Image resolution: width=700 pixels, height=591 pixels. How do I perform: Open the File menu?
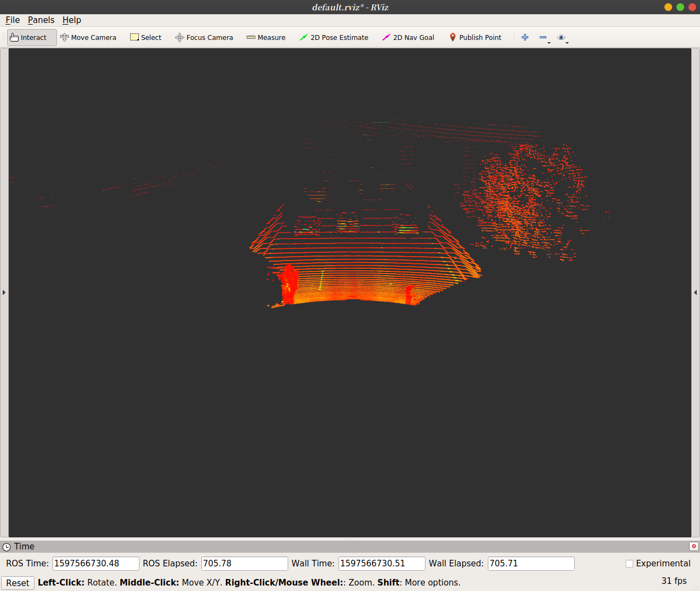point(13,20)
